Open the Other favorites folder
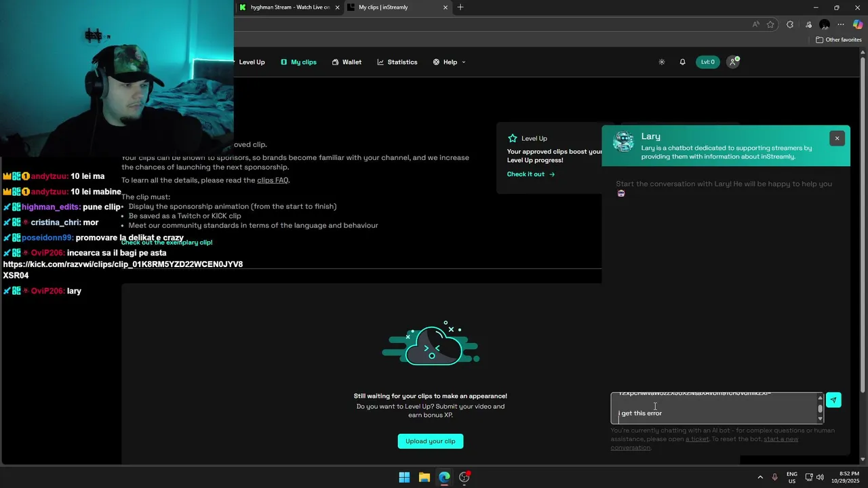Viewport: 868px width, 488px height. coord(839,40)
